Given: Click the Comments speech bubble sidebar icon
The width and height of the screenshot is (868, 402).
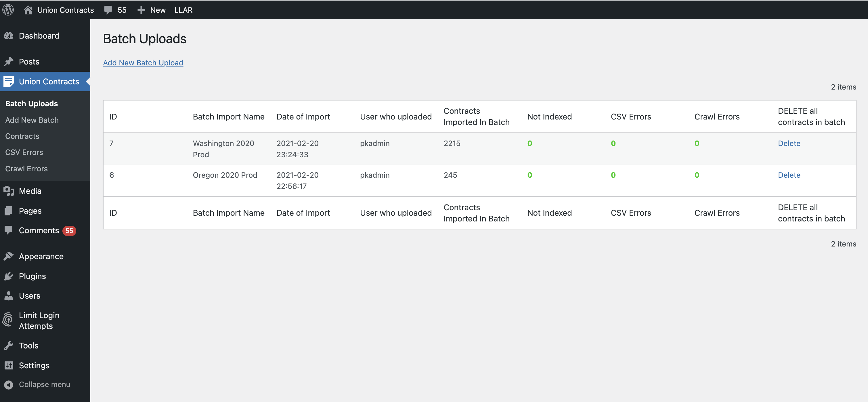Looking at the screenshot, I should click(9, 230).
